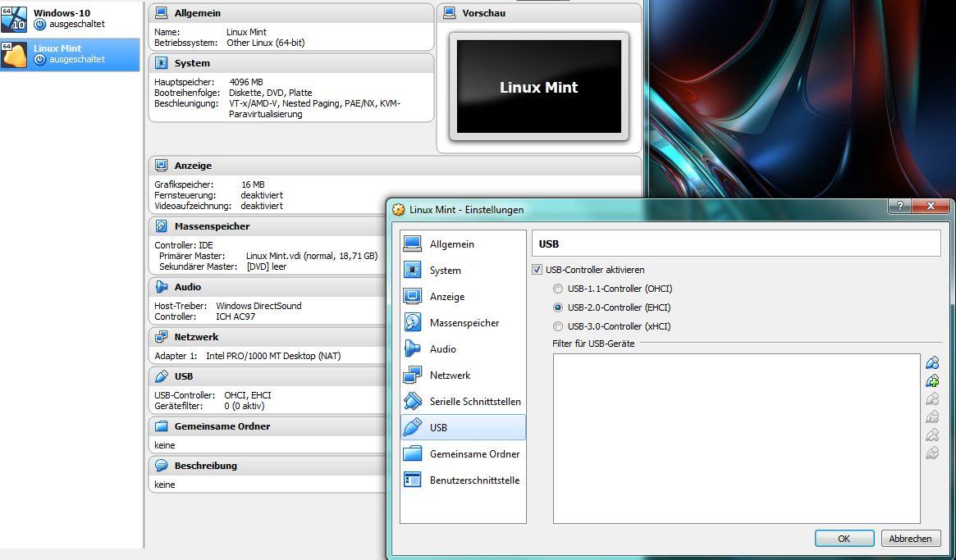The image size is (956, 560).
Task: Open Allgemein section header in VM details
Action: click(x=290, y=13)
